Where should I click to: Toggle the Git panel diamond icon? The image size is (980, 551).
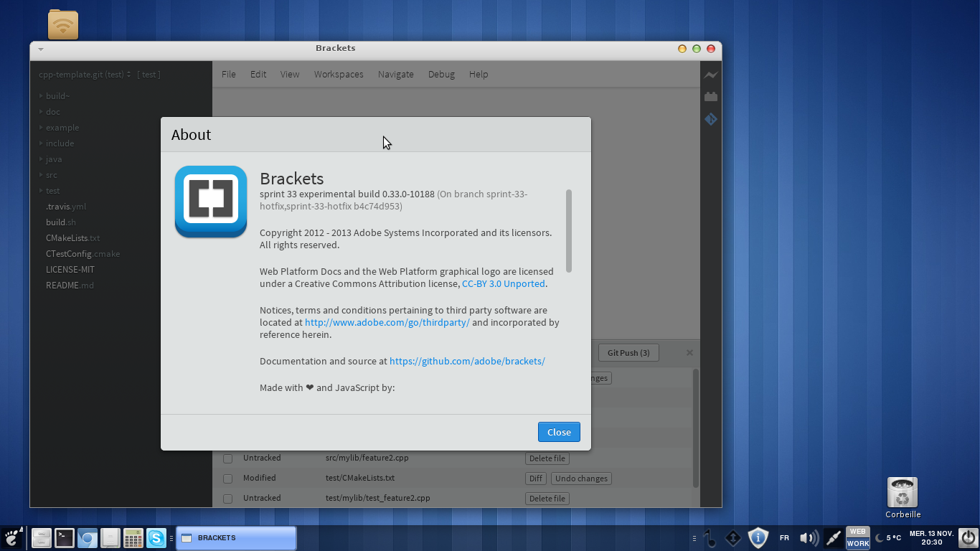pos(710,119)
